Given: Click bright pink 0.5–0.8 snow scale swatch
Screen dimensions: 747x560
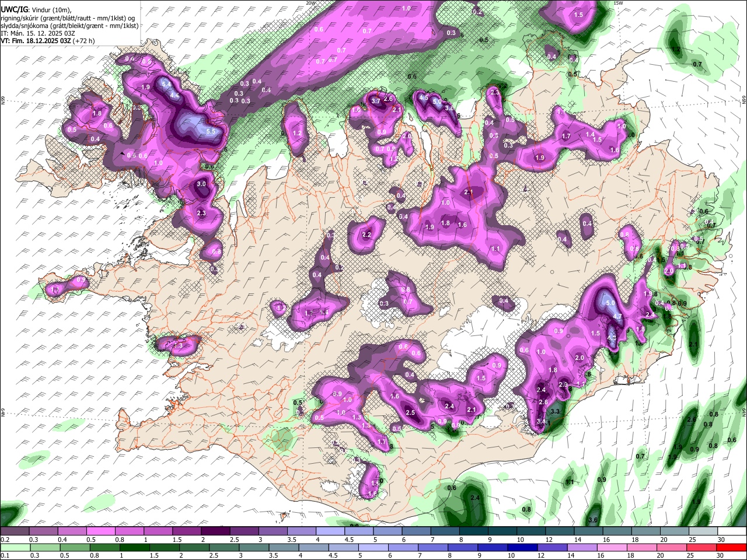Looking at the screenshot, I should (x=100, y=531).
